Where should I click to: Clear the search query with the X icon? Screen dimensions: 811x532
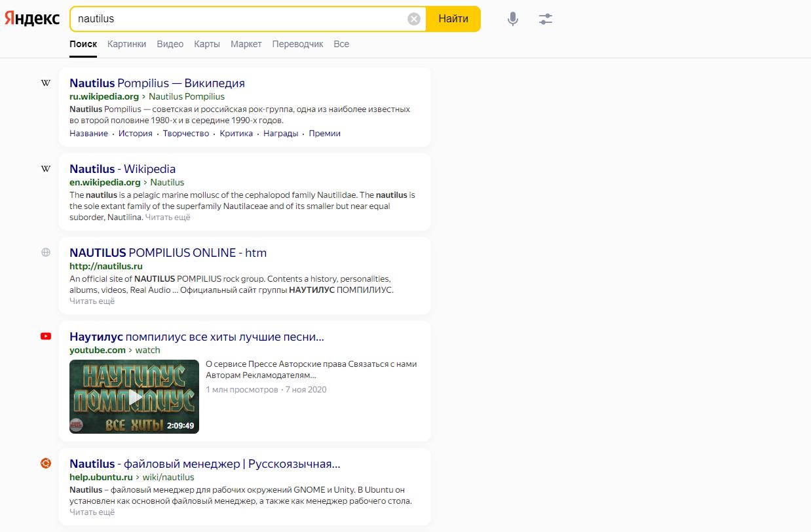click(414, 19)
